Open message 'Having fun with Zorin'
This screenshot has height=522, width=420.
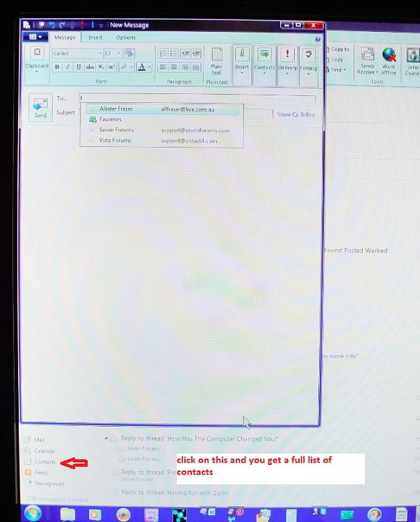click(x=175, y=492)
